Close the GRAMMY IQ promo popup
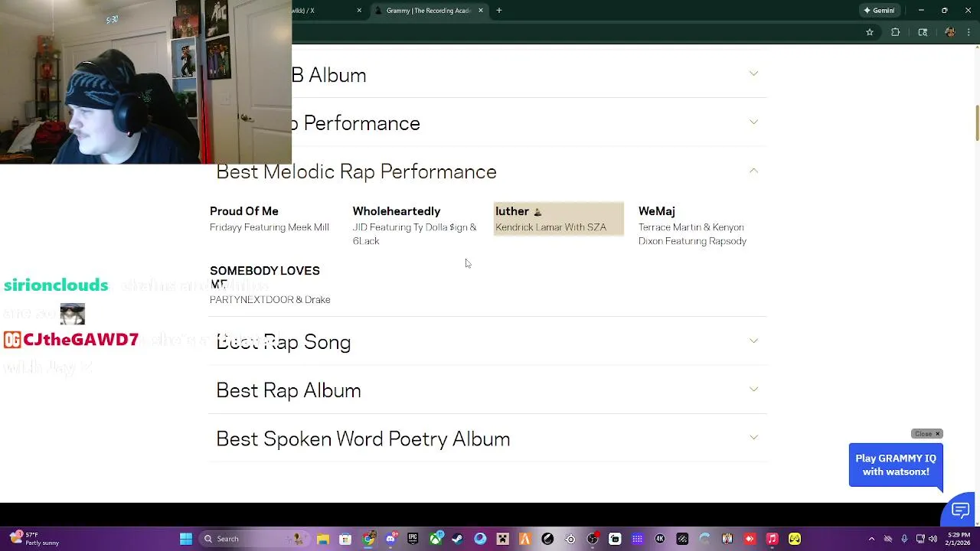This screenshot has width=980, height=551. pyautogui.click(x=926, y=434)
